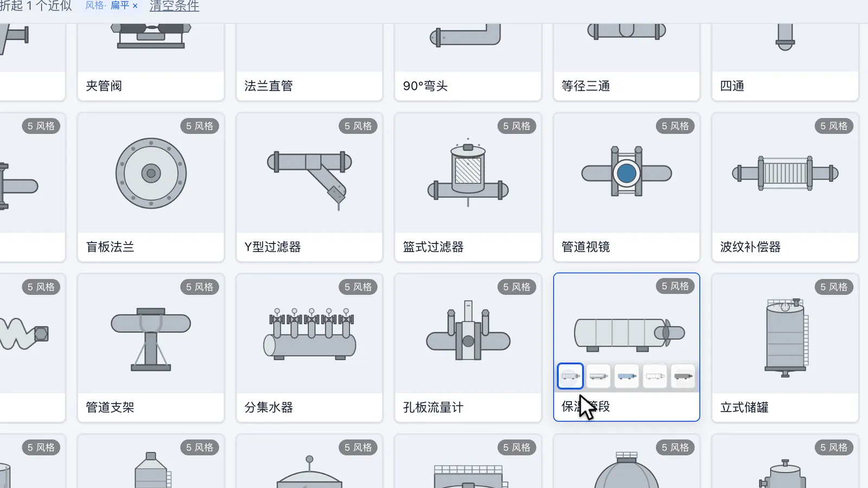This screenshot has width=868, height=488.
Task: Select the flat style variant of 保温管段
Action: (570, 376)
